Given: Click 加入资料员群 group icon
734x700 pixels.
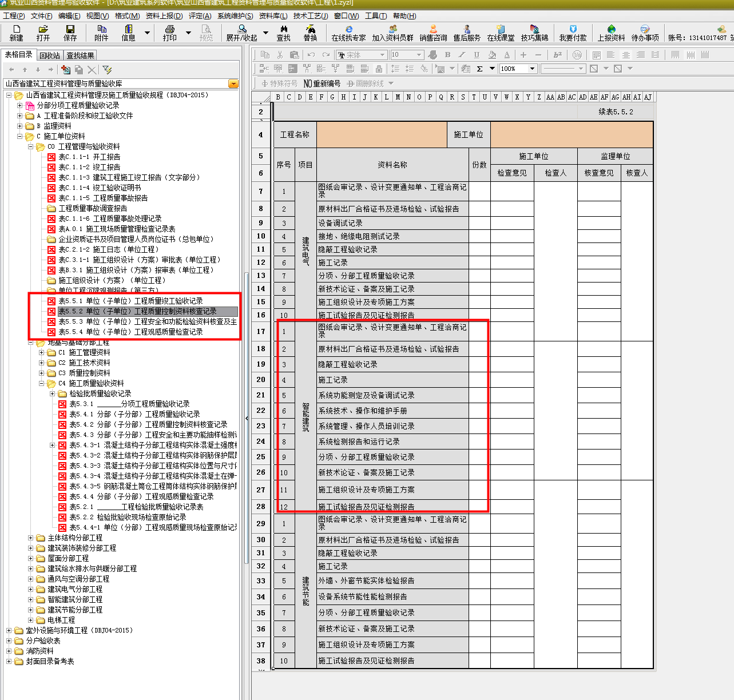Looking at the screenshot, I should (x=392, y=33).
